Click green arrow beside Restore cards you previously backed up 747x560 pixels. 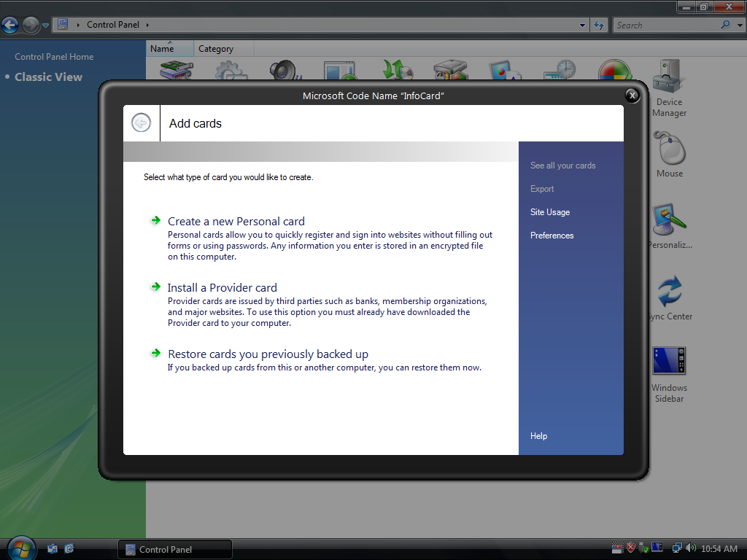155,354
